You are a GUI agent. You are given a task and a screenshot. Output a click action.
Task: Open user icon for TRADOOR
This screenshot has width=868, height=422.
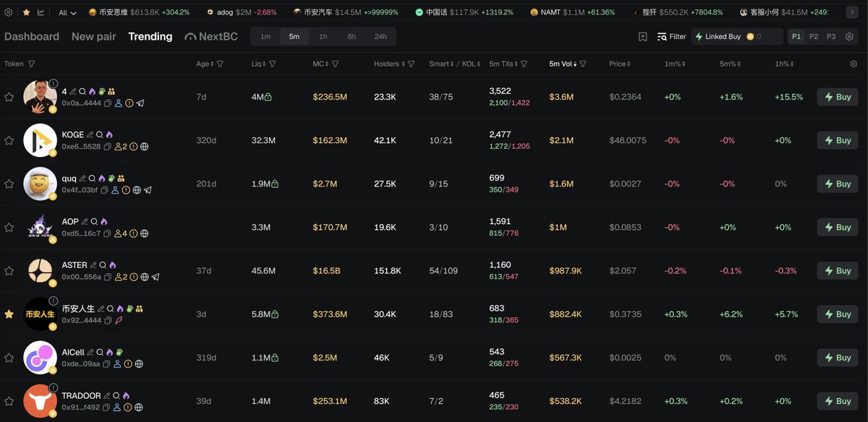(x=117, y=407)
